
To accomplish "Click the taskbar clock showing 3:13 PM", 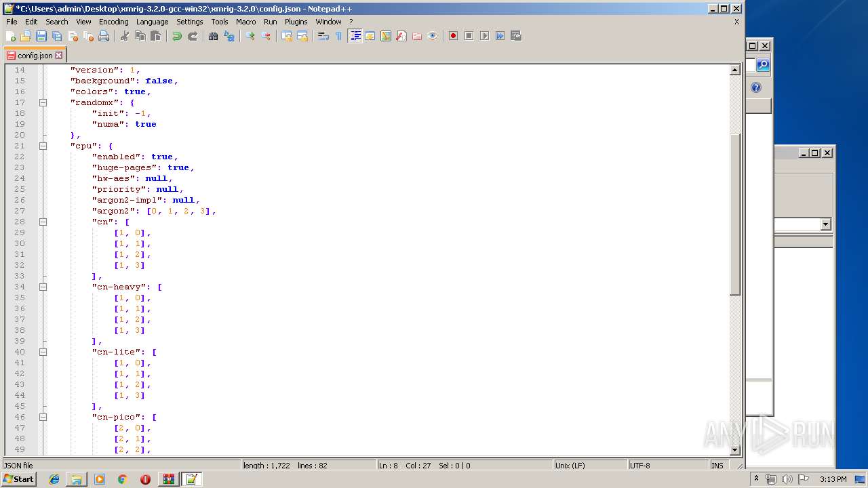I will click(x=833, y=479).
